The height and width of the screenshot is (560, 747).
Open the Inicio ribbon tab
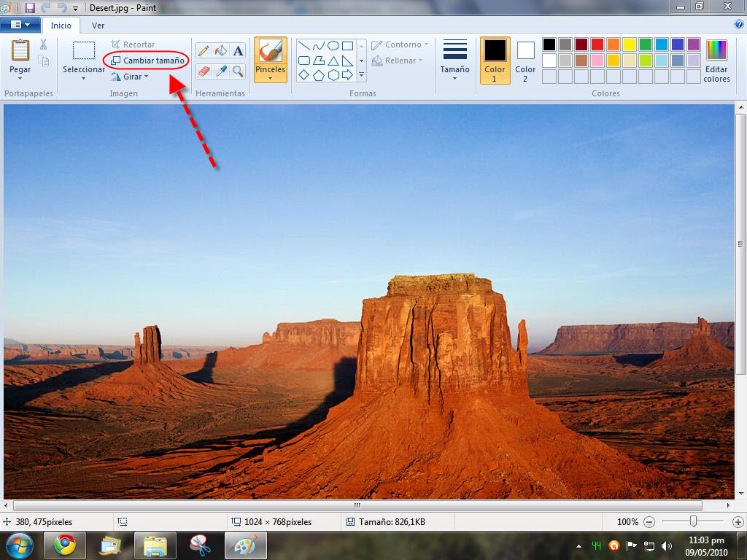61,26
